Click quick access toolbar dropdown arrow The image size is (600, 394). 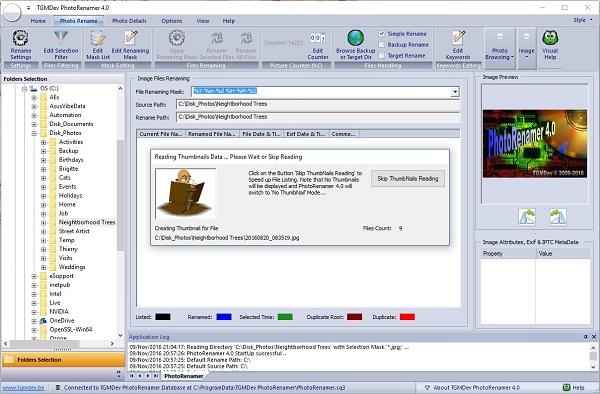[x=29, y=8]
